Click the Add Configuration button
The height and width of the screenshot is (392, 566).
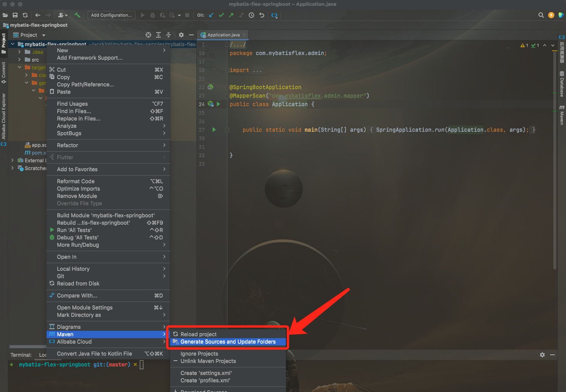[111, 15]
